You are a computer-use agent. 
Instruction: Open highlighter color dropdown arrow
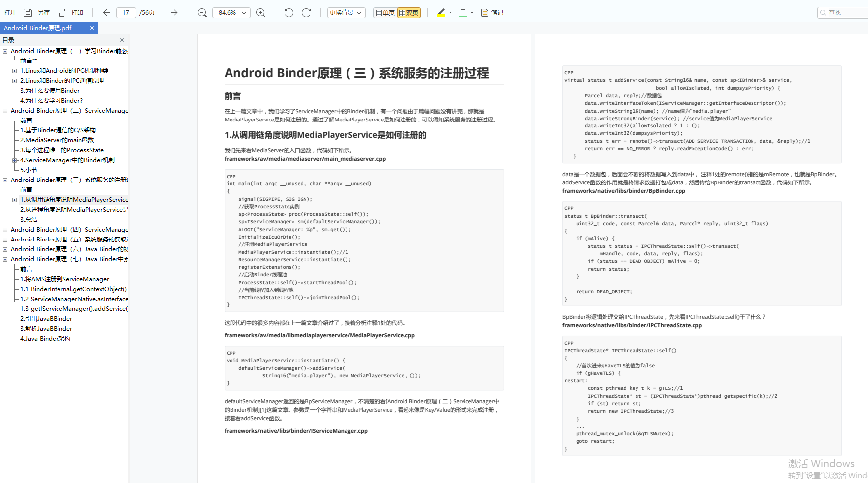coord(450,13)
